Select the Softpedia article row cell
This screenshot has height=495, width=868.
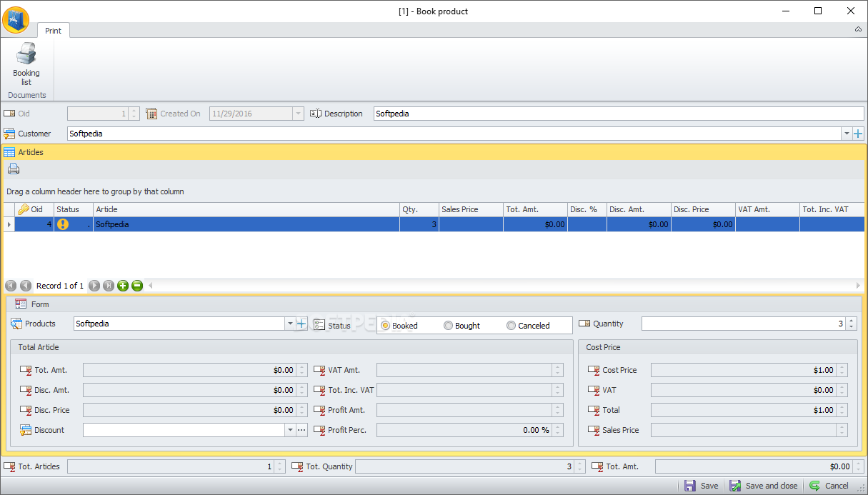tap(246, 224)
